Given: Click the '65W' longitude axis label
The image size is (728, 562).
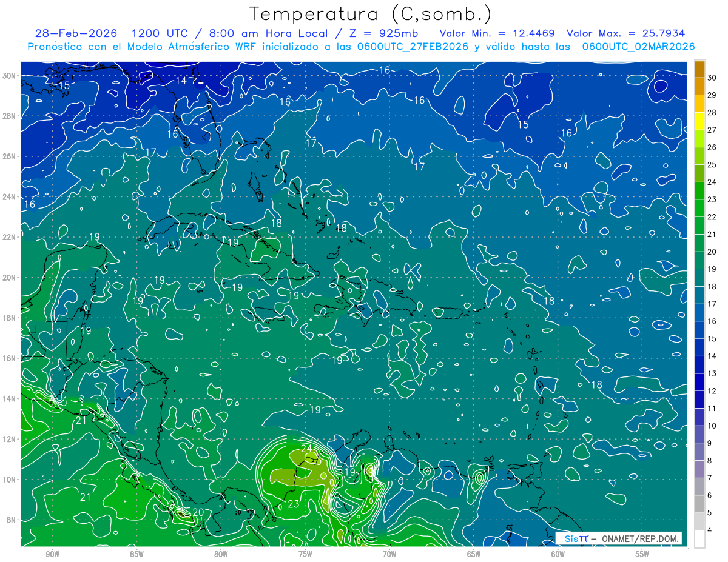Looking at the screenshot, I should click(474, 554).
